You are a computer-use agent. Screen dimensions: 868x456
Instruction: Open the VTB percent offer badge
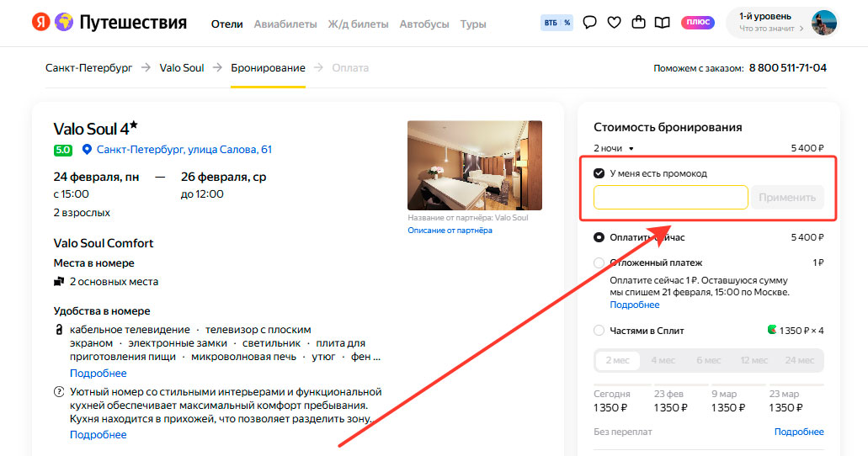coord(556,23)
